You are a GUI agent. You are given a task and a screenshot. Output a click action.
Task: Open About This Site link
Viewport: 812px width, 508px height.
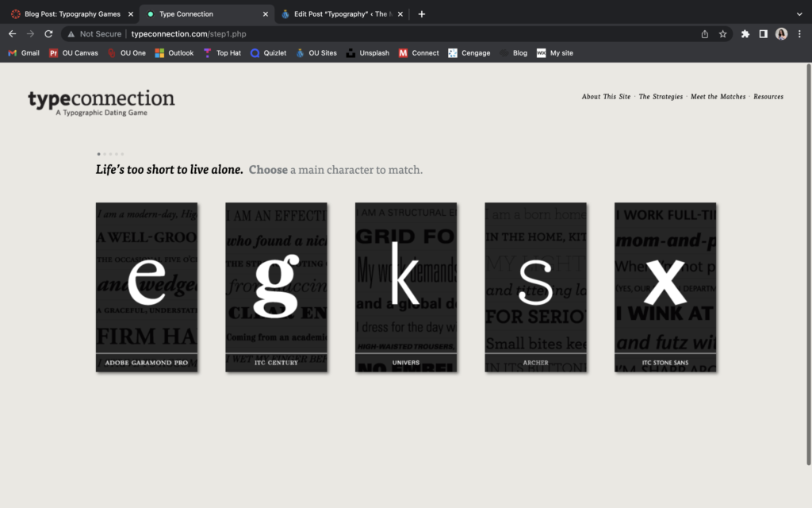[606, 96]
